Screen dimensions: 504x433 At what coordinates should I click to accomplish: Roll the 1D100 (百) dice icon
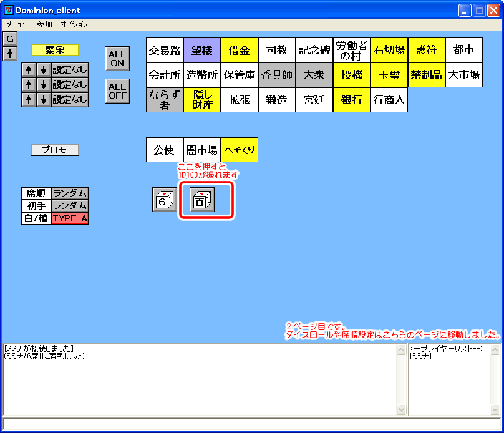click(x=202, y=200)
